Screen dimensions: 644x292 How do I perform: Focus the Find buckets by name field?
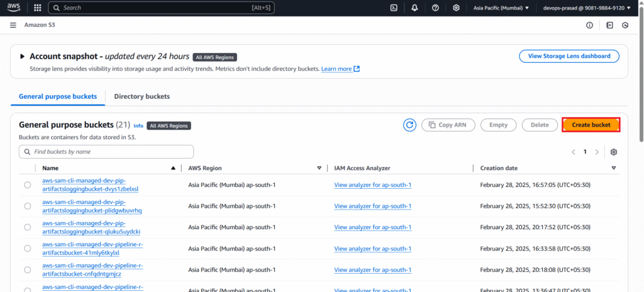coord(106,152)
